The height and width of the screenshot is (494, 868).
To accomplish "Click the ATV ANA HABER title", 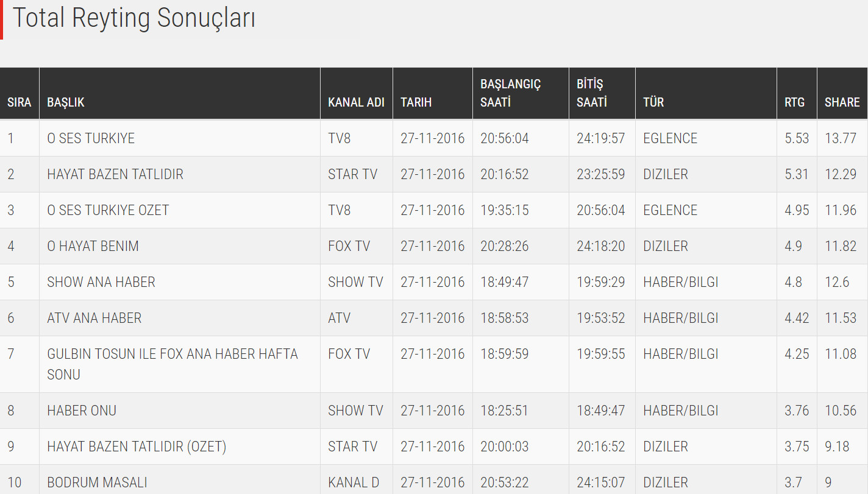I will (94, 318).
